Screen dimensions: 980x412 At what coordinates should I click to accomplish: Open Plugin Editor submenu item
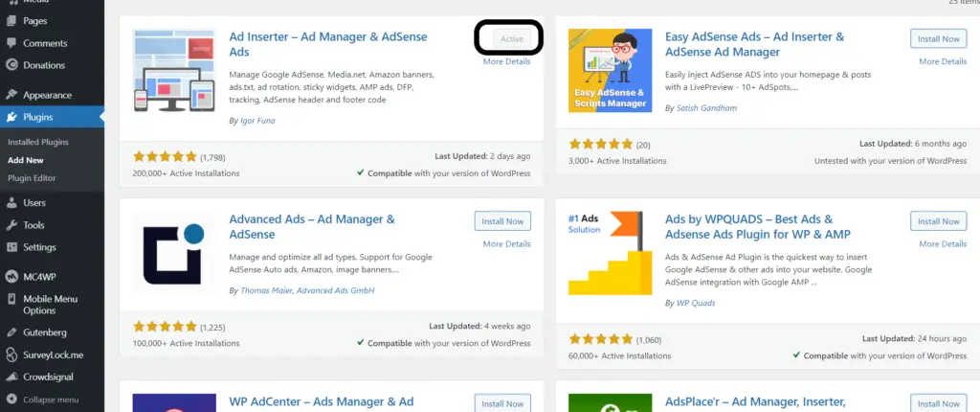(32, 178)
